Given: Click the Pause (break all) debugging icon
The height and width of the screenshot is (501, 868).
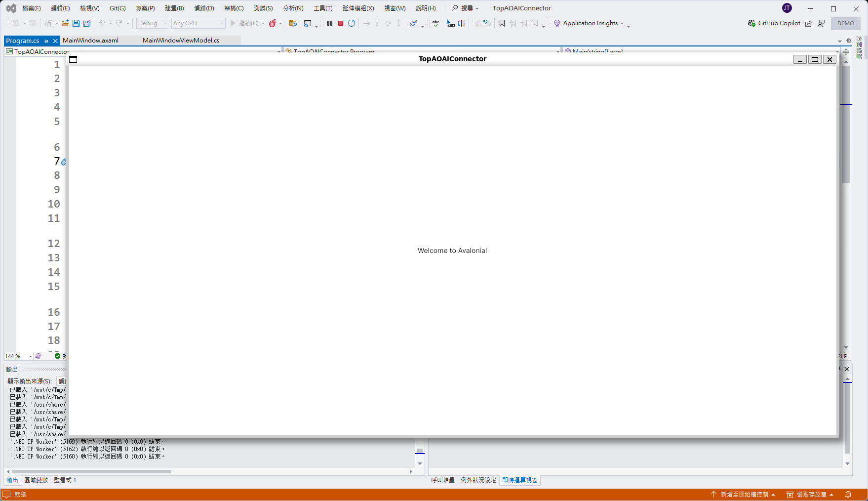Looking at the screenshot, I should pos(330,23).
